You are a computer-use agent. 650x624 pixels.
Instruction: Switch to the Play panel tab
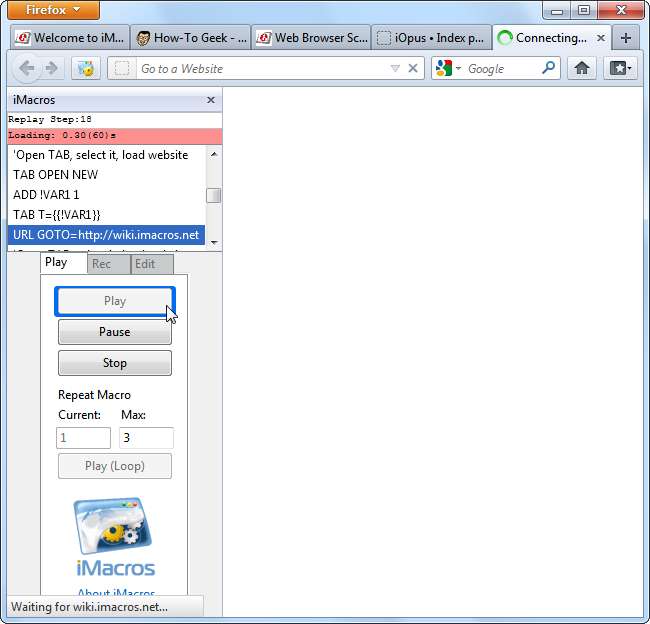(x=63, y=263)
